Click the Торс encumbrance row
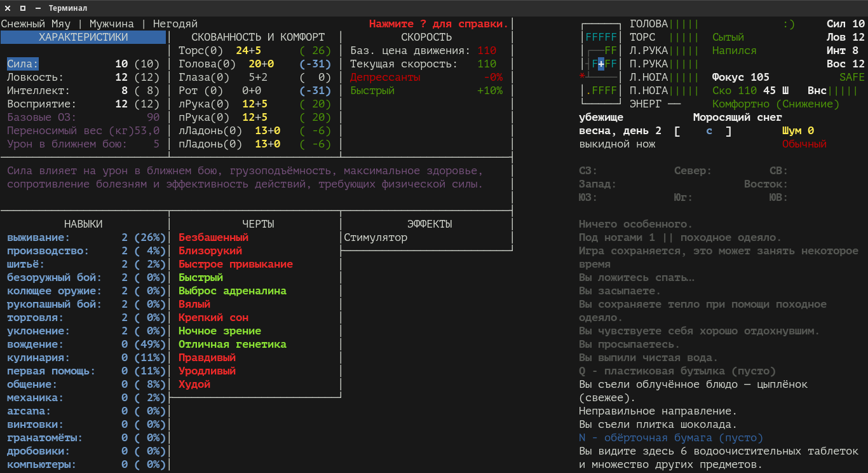Viewport: 868px width, 473px height. click(x=255, y=51)
